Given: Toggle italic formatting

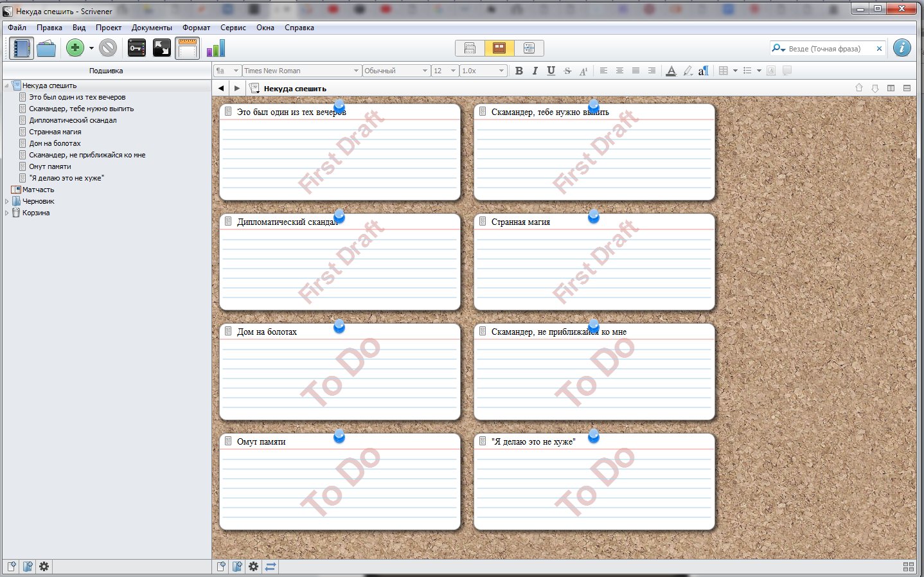Looking at the screenshot, I should point(535,71).
